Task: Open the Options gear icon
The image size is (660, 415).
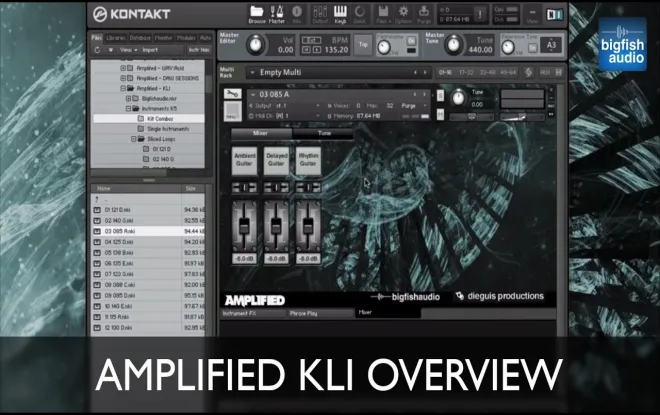Action: [x=403, y=14]
